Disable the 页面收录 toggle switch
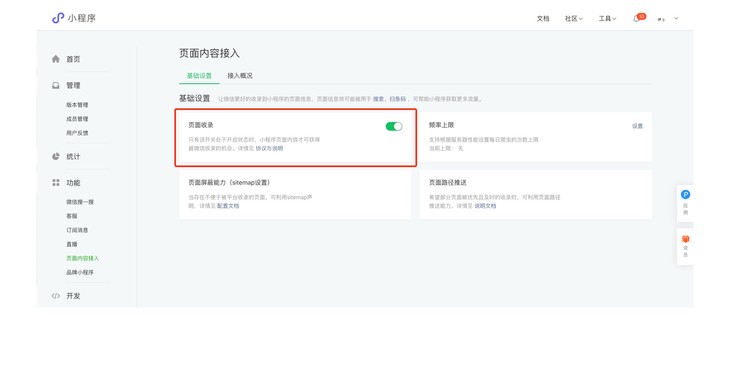This screenshot has height=365, width=730. pos(394,126)
